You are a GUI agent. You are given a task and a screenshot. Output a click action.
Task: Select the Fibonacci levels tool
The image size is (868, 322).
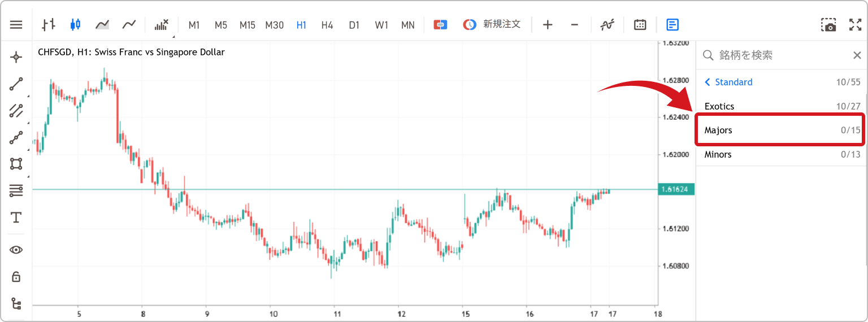click(16, 191)
